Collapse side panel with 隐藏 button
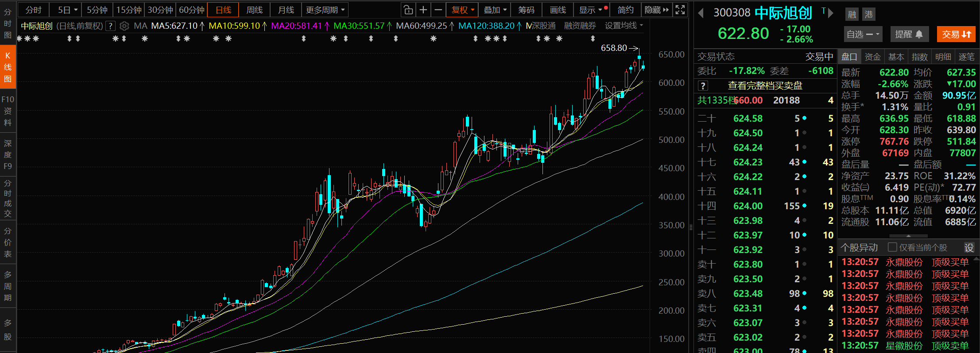The height and width of the screenshot is (353, 980). (x=656, y=10)
